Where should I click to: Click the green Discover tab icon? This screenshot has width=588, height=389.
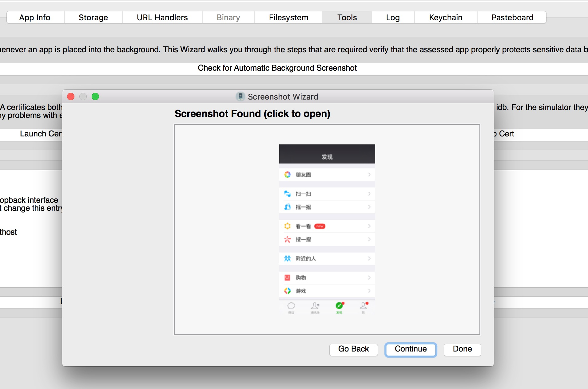click(x=339, y=306)
